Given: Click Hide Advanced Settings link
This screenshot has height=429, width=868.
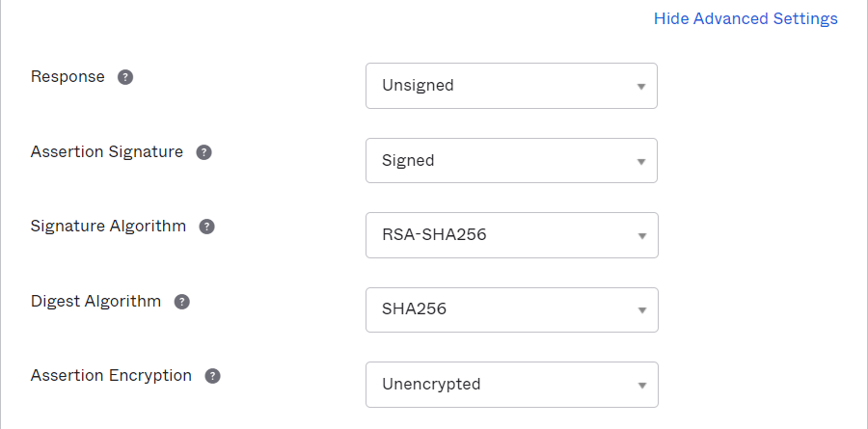Looking at the screenshot, I should 746,19.
